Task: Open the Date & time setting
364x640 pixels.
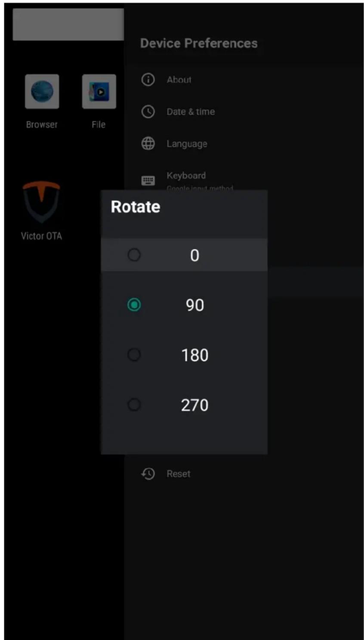Action: [x=244, y=112]
